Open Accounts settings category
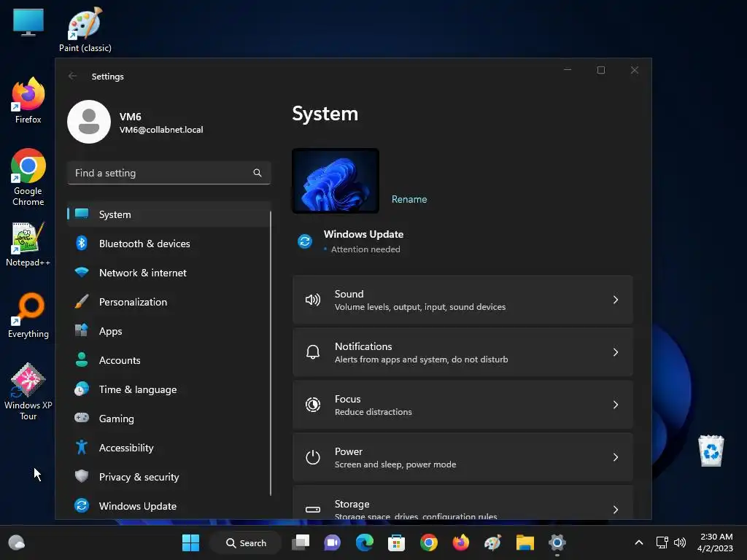Viewport: 747px width, 560px height. tap(169, 360)
